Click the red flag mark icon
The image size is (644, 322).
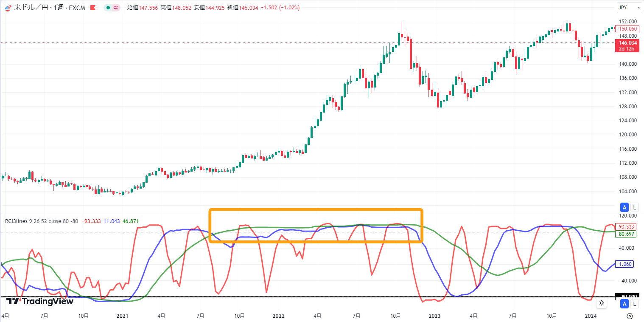[x=93, y=7]
